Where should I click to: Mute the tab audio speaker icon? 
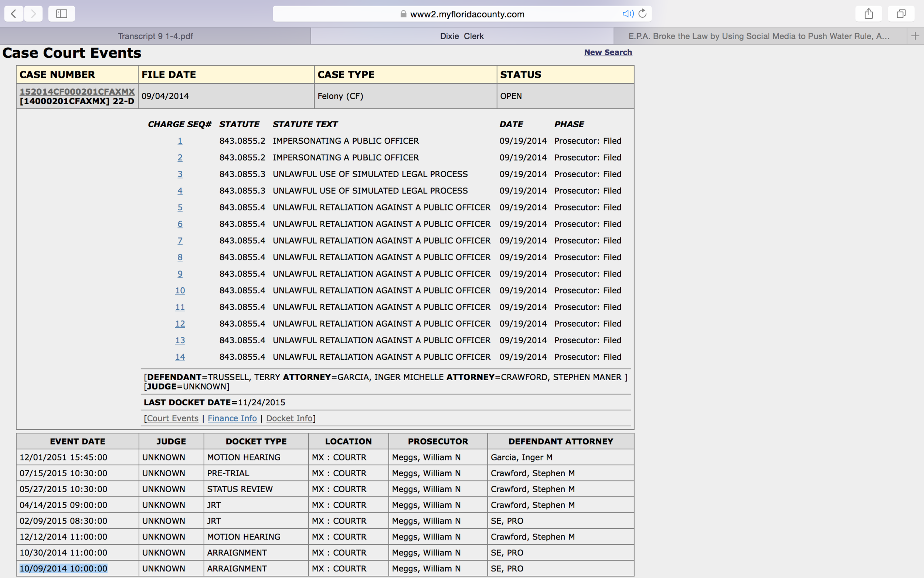[x=628, y=14]
